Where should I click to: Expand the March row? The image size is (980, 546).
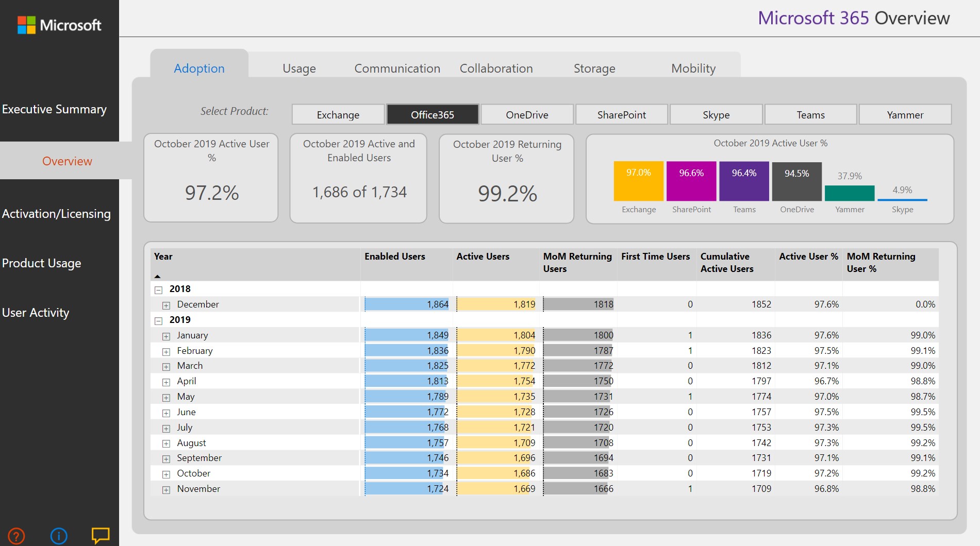point(166,367)
